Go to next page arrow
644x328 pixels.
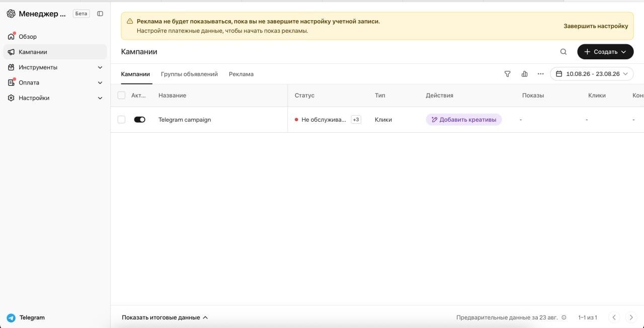tap(631, 317)
